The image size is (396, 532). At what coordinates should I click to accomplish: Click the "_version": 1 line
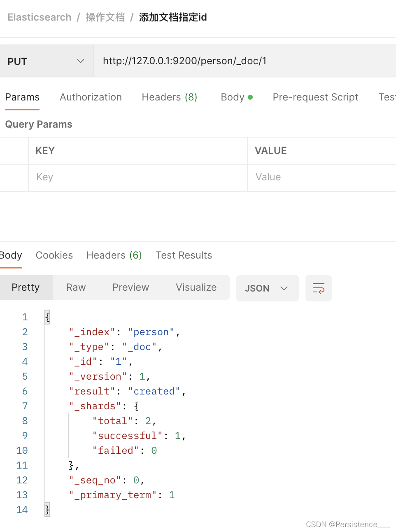pos(109,376)
